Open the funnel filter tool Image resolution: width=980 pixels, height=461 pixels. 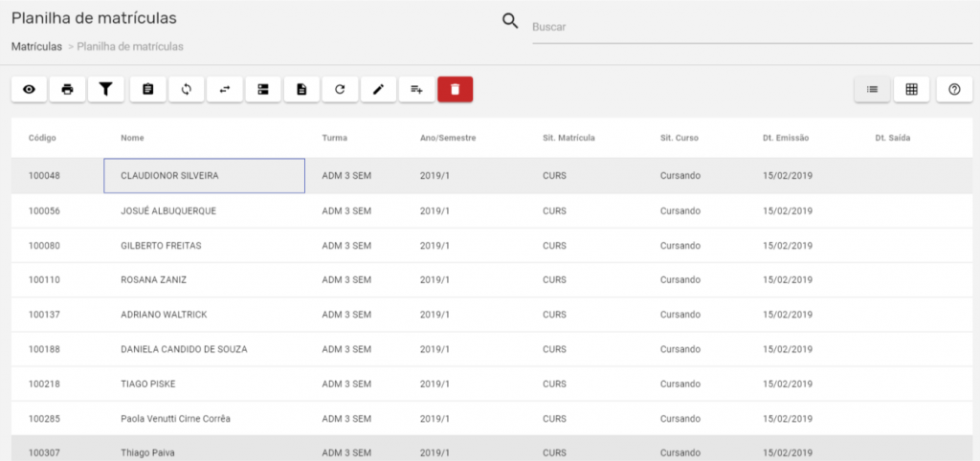[x=106, y=89]
